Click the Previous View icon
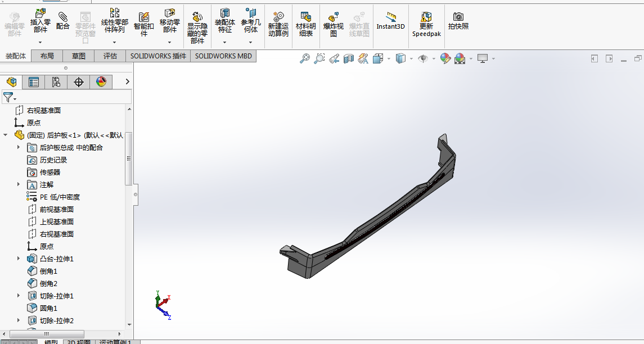This screenshot has width=644, height=344. [x=334, y=58]
